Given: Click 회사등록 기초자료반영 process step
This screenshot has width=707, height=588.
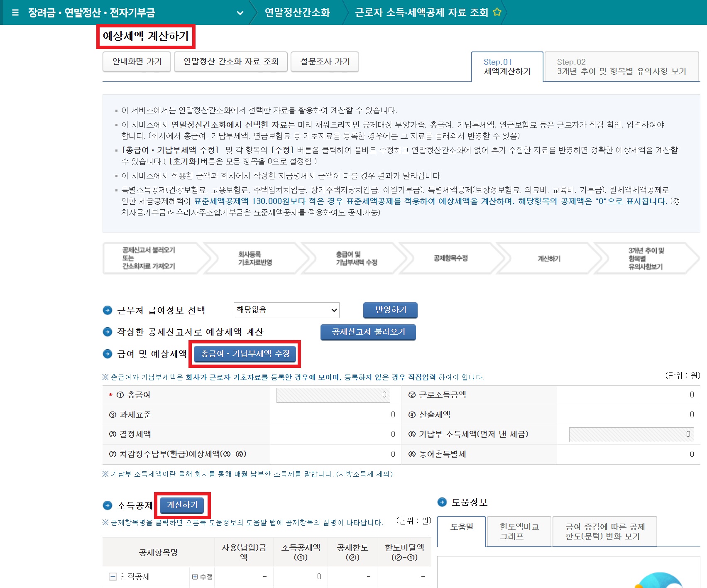Looking at the screenshot, I should tap(255, 258).
